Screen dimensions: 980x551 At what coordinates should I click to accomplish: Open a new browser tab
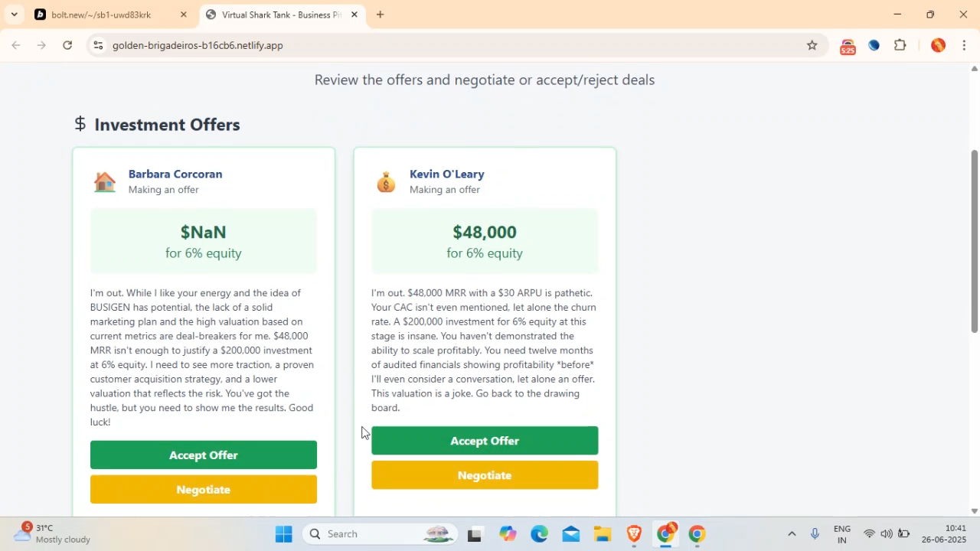(x=381, y=15)
